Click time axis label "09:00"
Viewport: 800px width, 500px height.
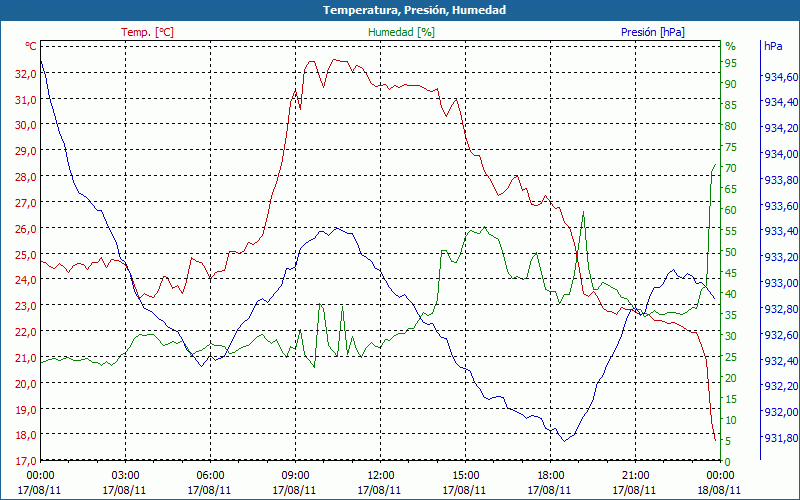tap(295, 476)
